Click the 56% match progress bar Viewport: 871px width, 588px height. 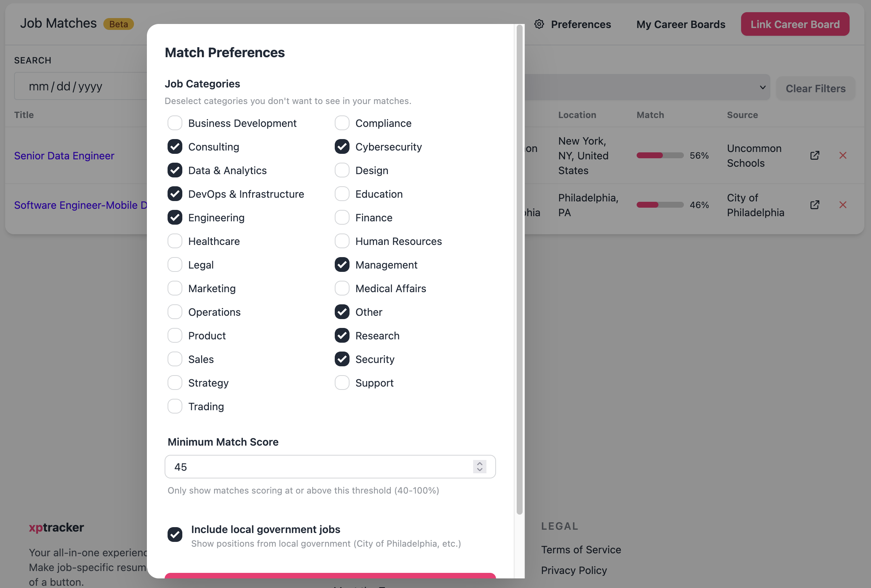coord(660,155)
